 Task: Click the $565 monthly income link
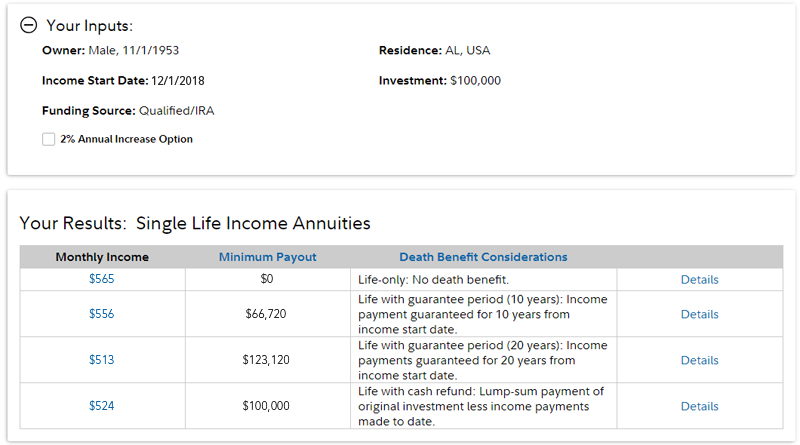[x=101, y=279]
